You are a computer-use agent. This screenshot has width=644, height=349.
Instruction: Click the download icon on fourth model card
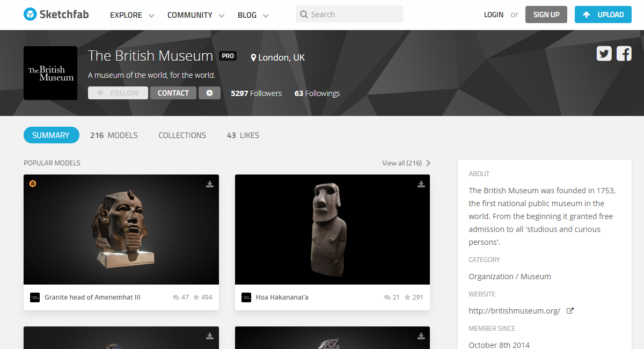[421, 336]
